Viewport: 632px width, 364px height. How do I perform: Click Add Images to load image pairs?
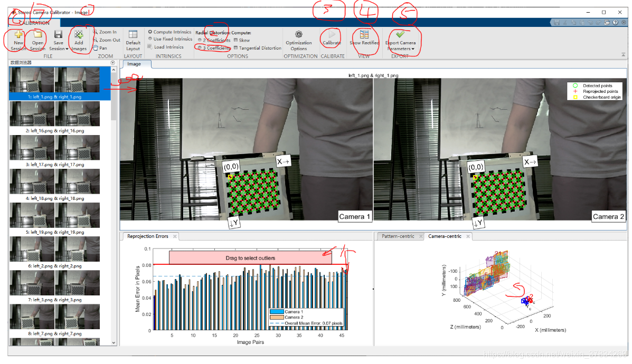point(79,40)
